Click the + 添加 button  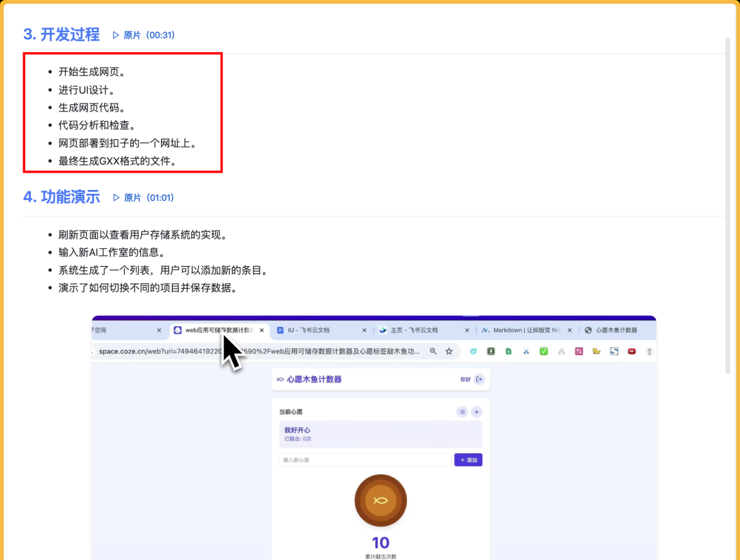pyautogui.click(x=468, y=460)
